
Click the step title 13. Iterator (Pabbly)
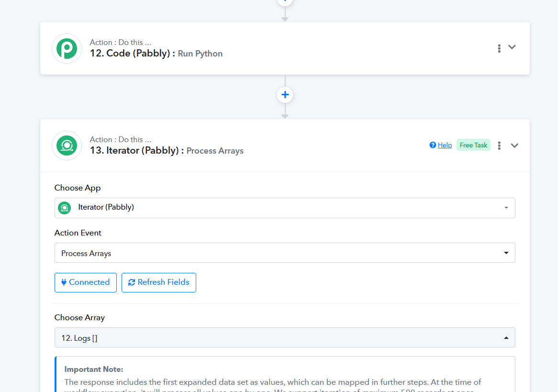point(137,151)
